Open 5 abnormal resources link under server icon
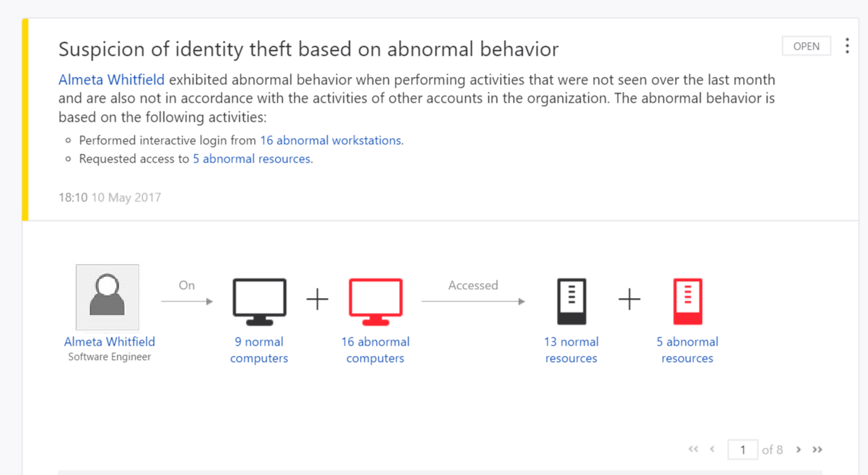868x475 pixels. 688,350
